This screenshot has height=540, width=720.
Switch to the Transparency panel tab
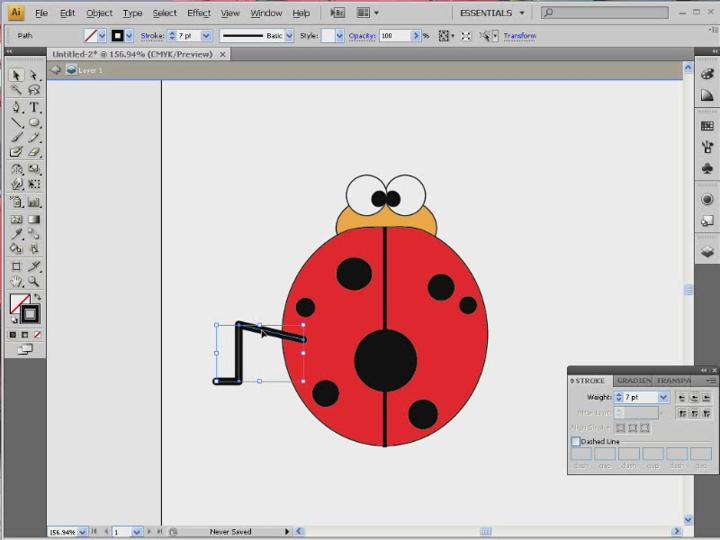[674, 381]
